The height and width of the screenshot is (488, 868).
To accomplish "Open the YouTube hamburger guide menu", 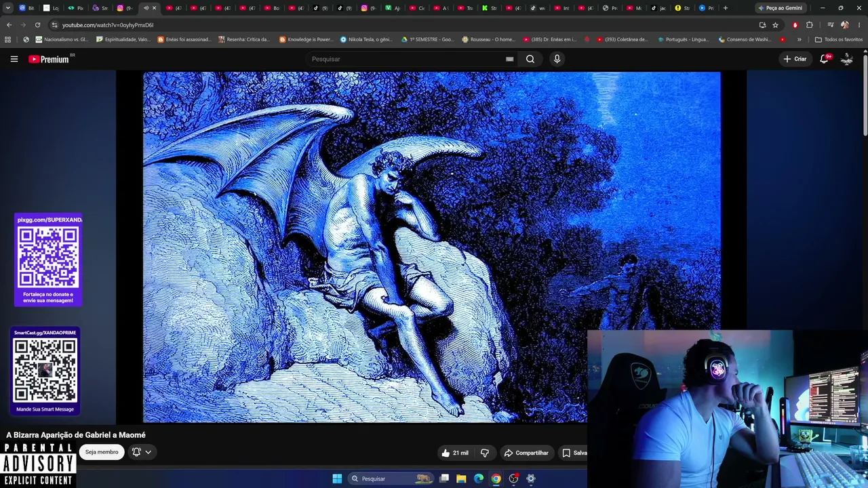I will (14, 59).
